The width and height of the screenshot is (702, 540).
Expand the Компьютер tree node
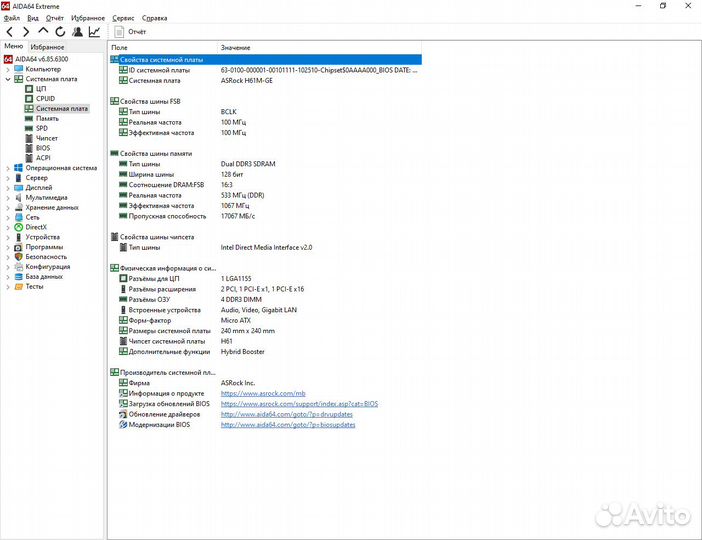click(8, 69)
